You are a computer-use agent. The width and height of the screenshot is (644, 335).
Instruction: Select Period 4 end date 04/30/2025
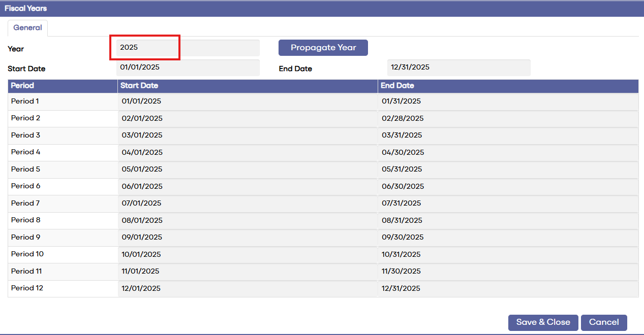pos(508,152)
